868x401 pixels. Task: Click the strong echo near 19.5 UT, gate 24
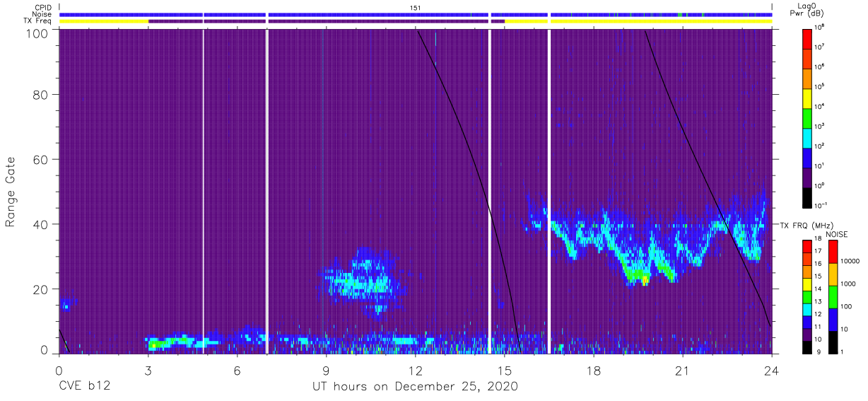[638, 276]
